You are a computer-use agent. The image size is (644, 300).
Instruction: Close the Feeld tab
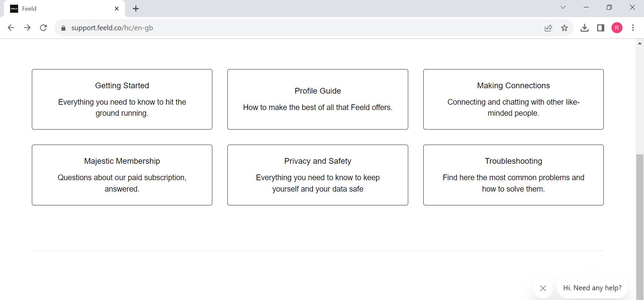click(117, 9)
